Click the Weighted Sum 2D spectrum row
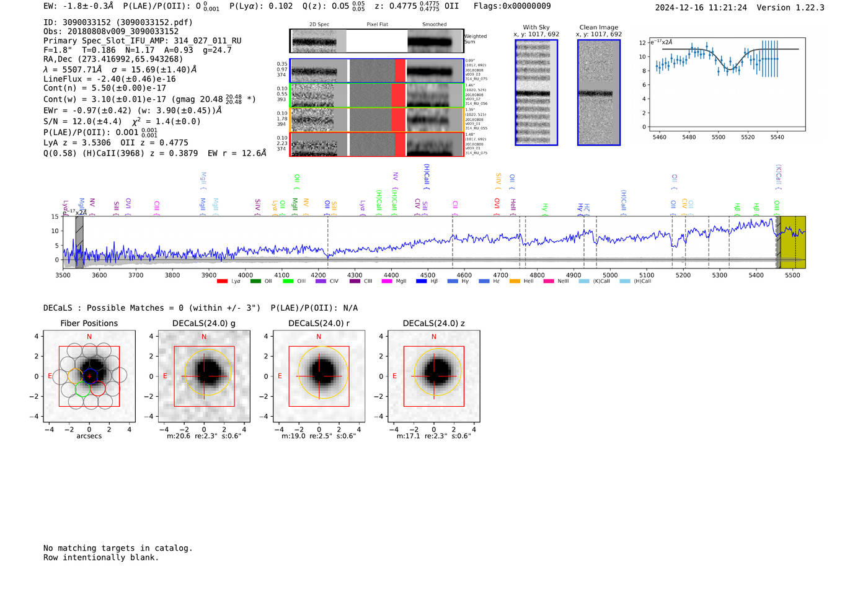The image size is (868, 591). 376,41
